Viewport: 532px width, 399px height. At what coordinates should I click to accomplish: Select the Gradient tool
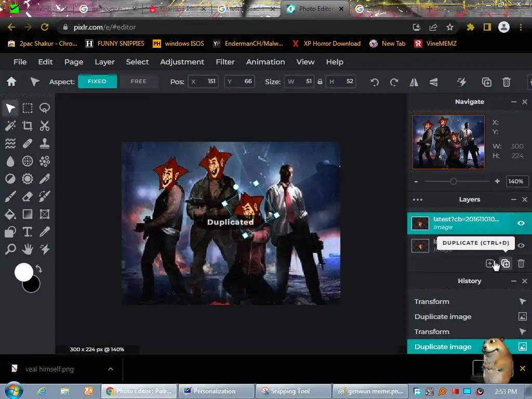[28, 214]
